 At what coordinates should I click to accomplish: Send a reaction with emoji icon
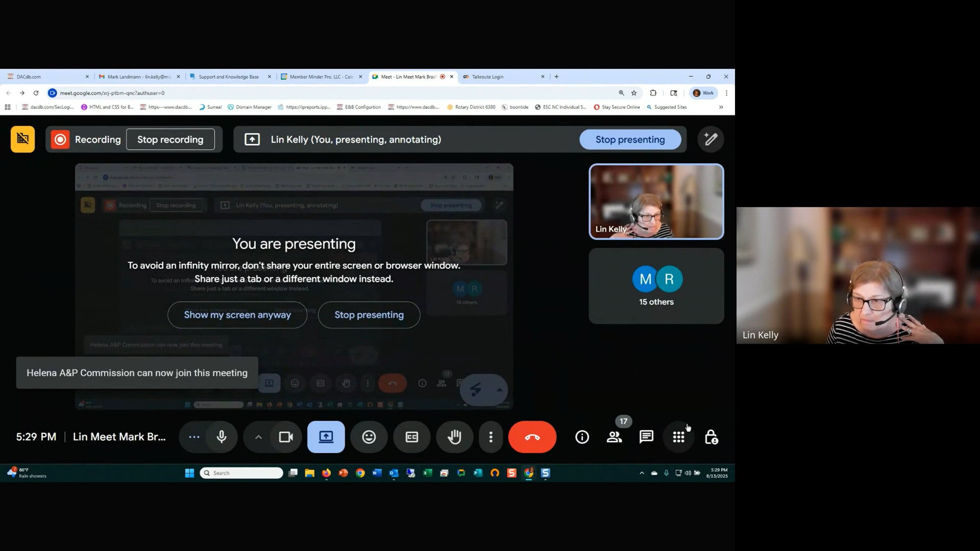[x=369, y=437]
